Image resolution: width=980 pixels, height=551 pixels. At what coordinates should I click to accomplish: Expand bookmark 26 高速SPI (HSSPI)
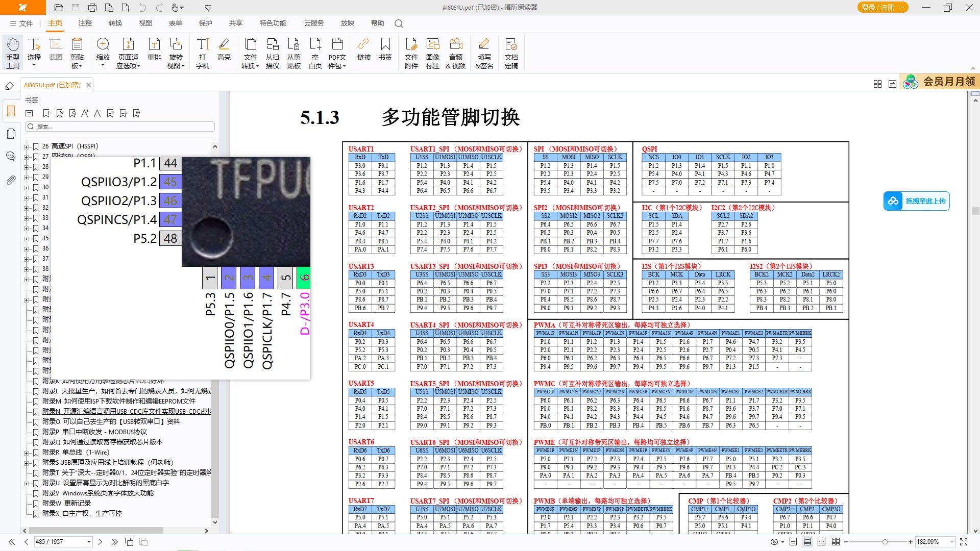tap(26, 147)
